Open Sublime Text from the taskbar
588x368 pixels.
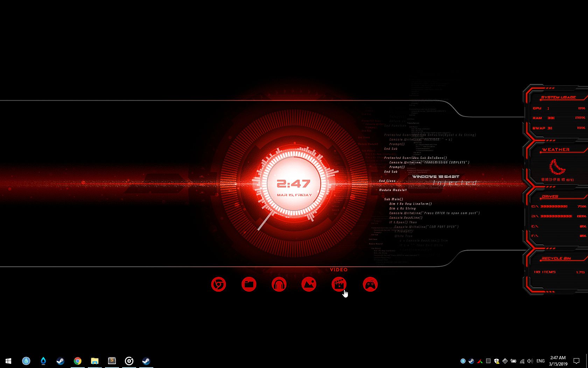[x=112, y=361]
